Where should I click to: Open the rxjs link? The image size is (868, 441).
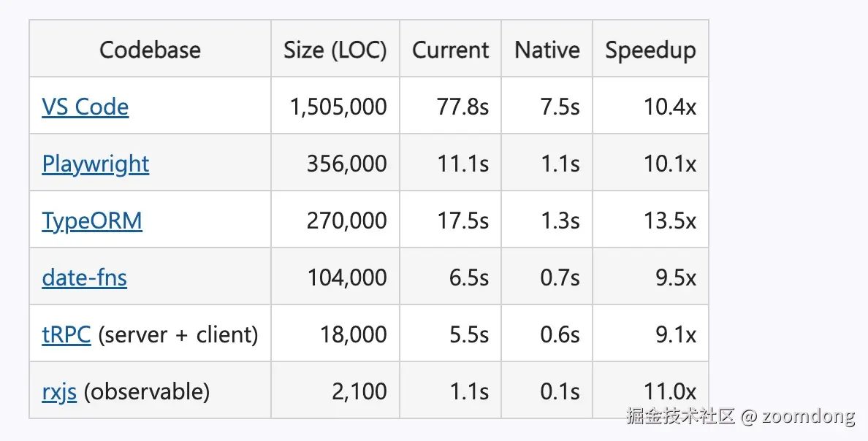[x=59, y=391]
